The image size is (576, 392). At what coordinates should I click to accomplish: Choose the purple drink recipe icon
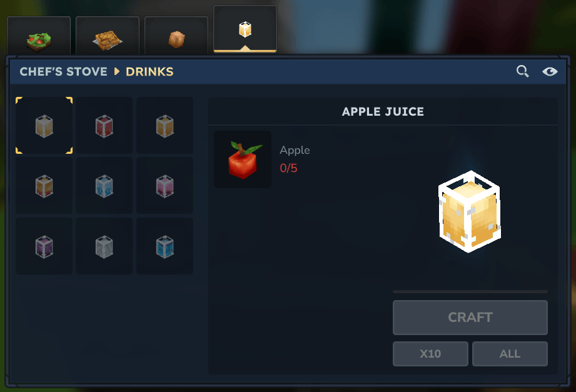tap(44, 246)
